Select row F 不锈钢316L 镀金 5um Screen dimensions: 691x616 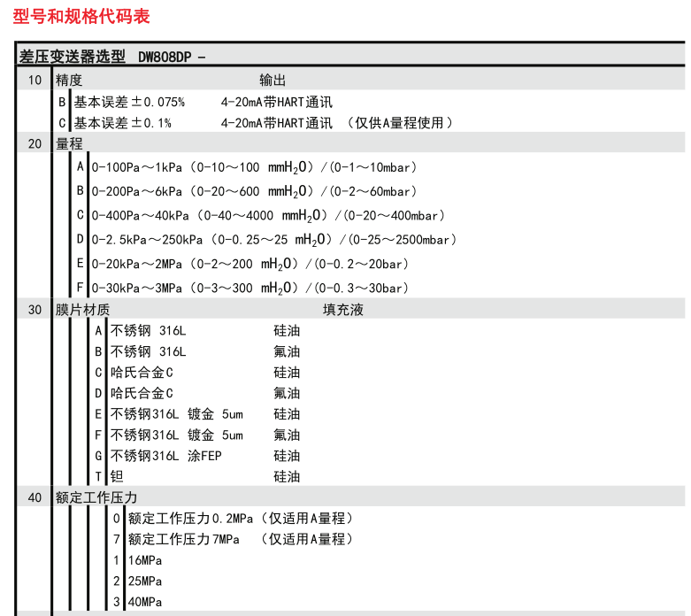197,435
